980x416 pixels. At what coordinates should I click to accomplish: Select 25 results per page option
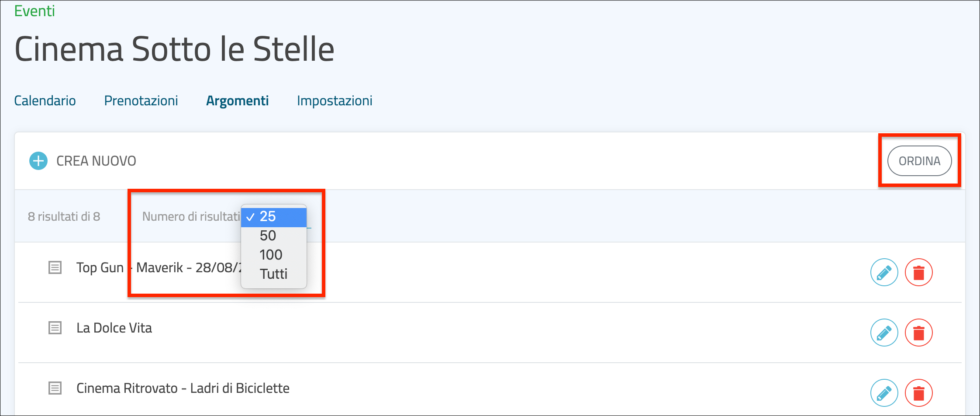pos(273,217)
